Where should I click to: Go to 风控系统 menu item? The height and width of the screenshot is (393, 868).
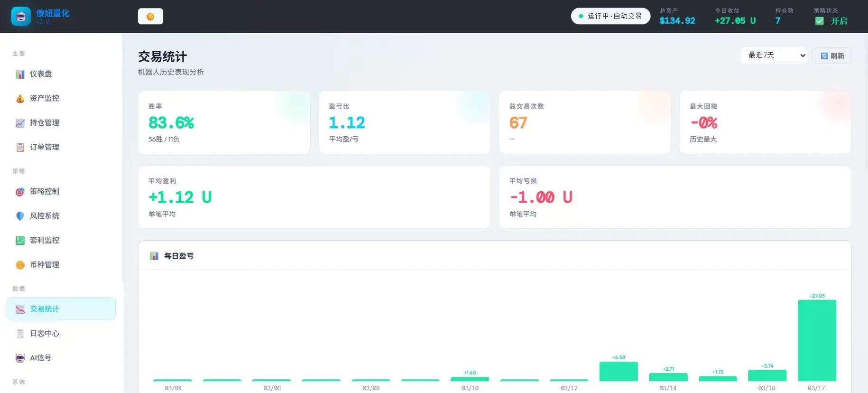[x=61, y=216]
